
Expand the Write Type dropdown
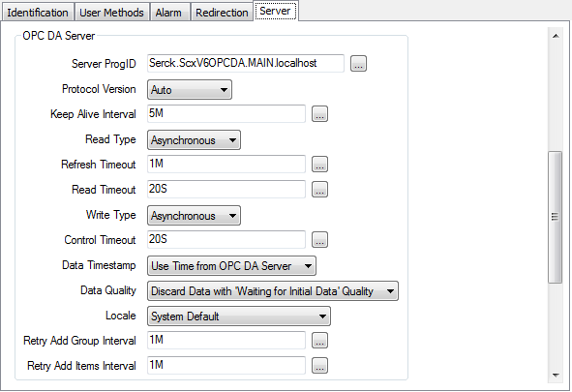pos(194,216)
